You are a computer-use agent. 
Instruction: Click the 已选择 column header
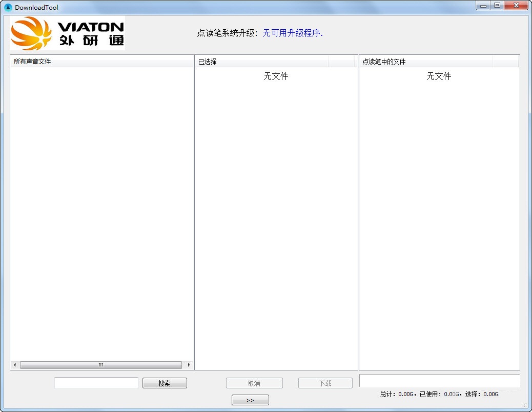click(261, 62)
